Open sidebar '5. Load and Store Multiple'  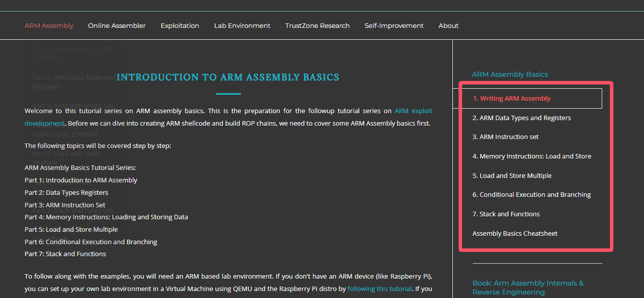[x=512, y=175]
